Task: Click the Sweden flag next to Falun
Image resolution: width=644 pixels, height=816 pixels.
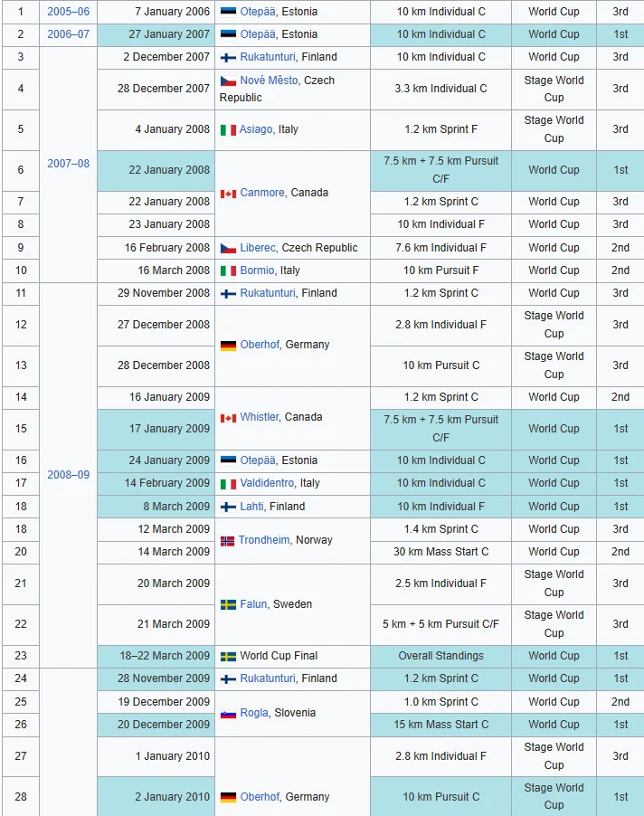Action: (228, 604)
